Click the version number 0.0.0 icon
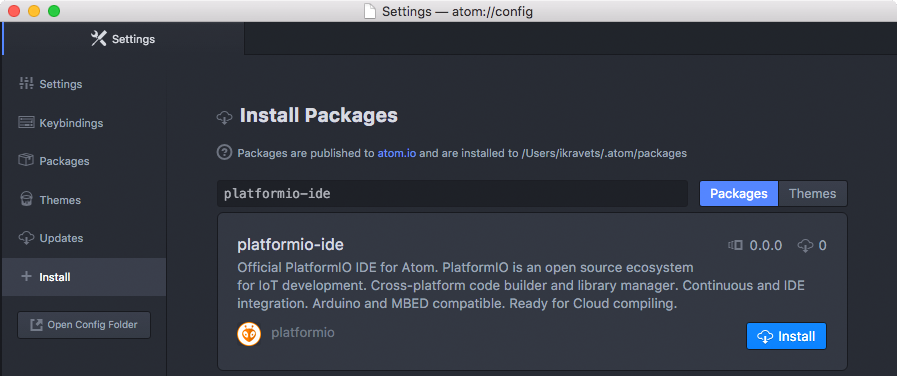 point(735,246)
